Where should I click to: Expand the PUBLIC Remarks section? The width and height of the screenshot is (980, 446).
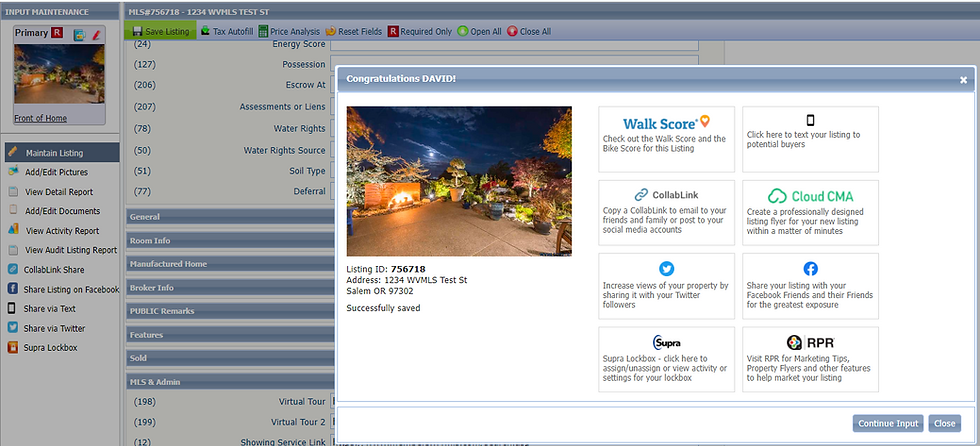coord(231,311)
